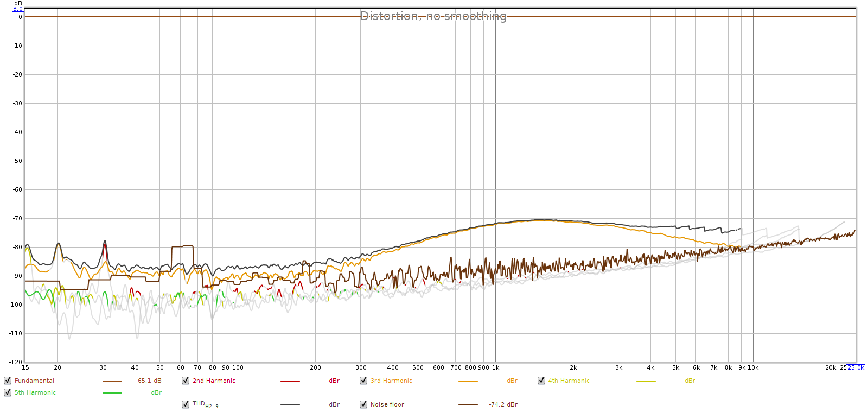Screen dimensions: 868x412
Task: Click the -120 dB axis label
Action: 16,362
